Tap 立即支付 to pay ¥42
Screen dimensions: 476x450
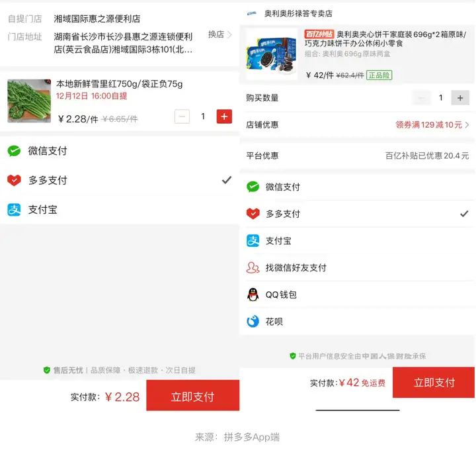tap(434, 382)
